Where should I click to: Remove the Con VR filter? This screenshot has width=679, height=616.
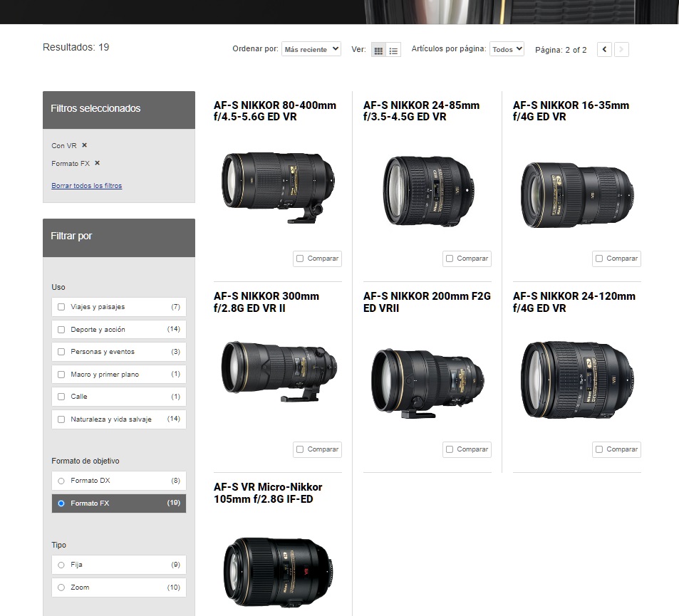click(x=84, y=145)
